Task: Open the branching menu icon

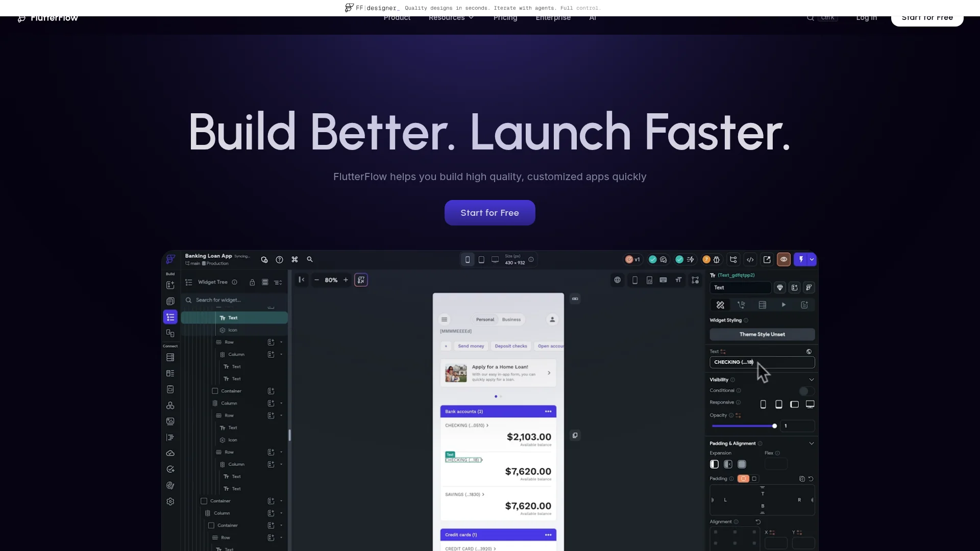Action: pyautogui.click(x=733, y=260)
